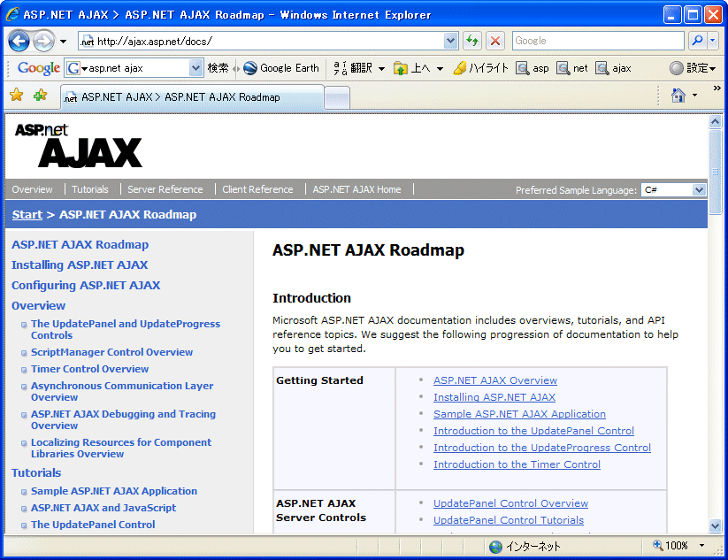The height and width of the screenshot is (560, 728).
Task: Open the Home button dropdown arrow
Action: 694,96
